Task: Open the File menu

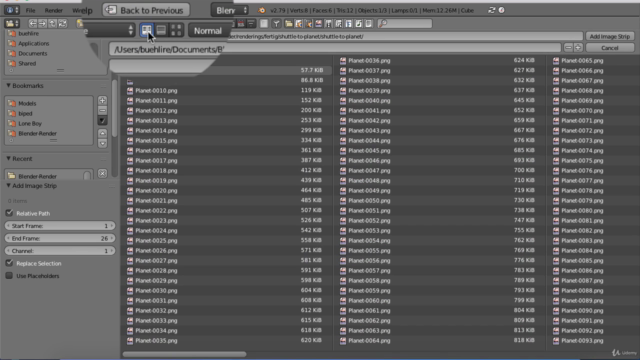Action: click(x=31, y=10)
